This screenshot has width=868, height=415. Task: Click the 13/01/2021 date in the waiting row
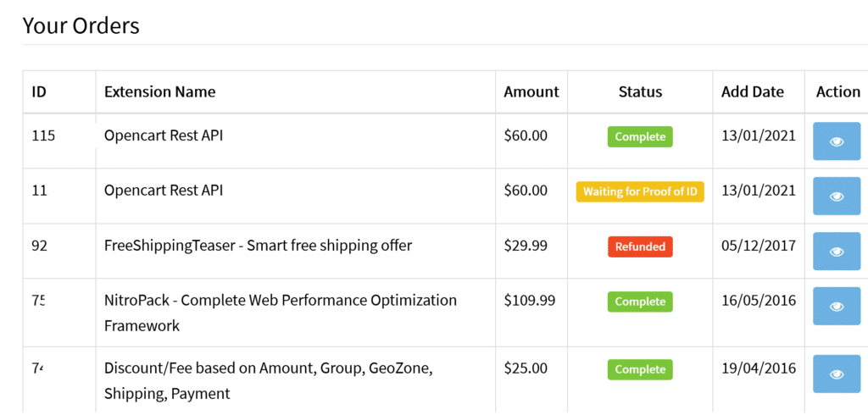pos(759,191)
